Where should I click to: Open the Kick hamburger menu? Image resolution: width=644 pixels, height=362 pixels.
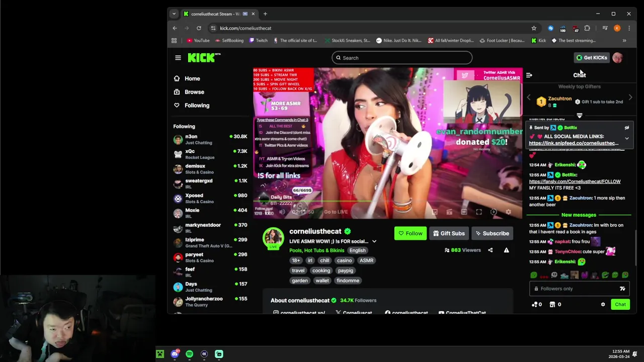pyautogui.click(x=178, y=58)
